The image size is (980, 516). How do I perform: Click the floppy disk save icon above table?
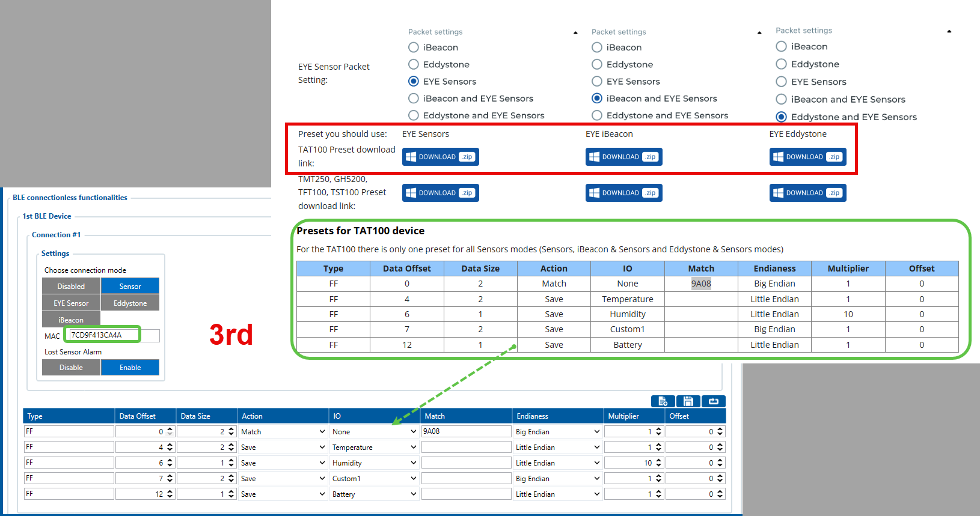(x=688, y=401)
